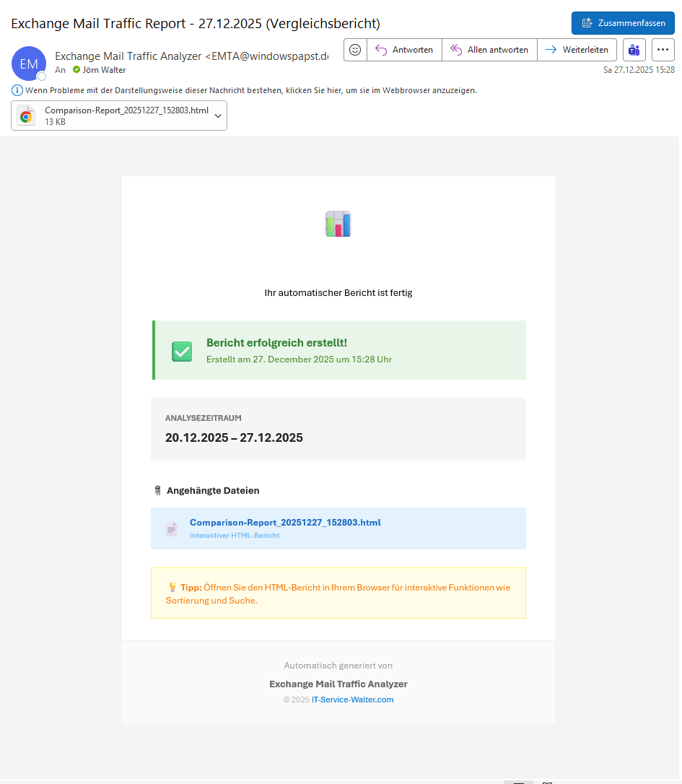The height and width of the screenshot is (784, 682).
Task: Open the Comparison-Report link in the email body
Action: tap(285, 523)
